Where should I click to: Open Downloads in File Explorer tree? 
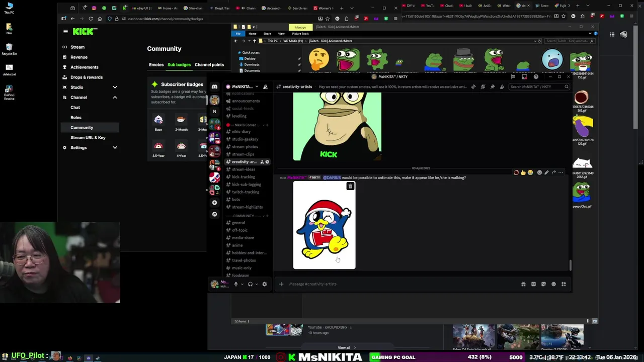click(x=252, y=64)
